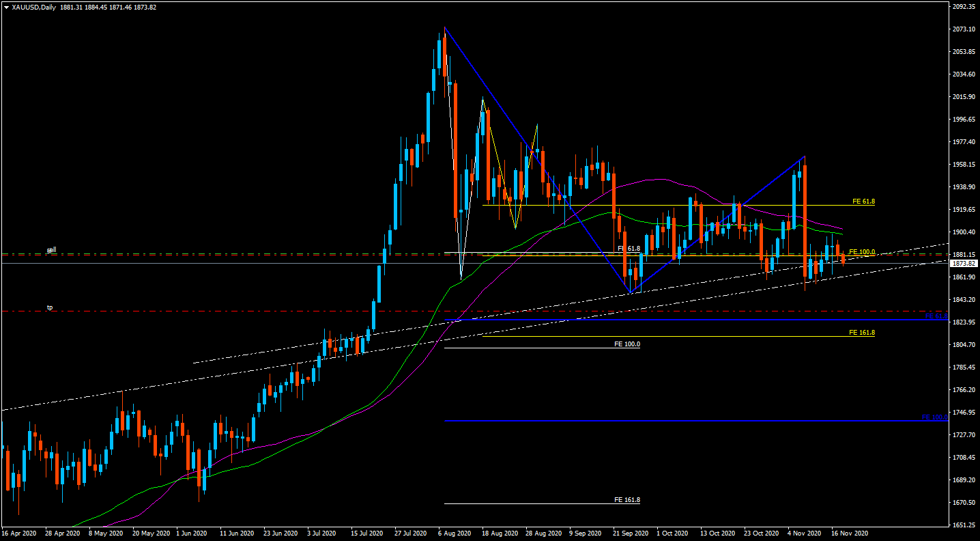Screen dimensions: 980x541
Task: Click the 13 Oct 2020 date label
Action: (x=718, y=532)
